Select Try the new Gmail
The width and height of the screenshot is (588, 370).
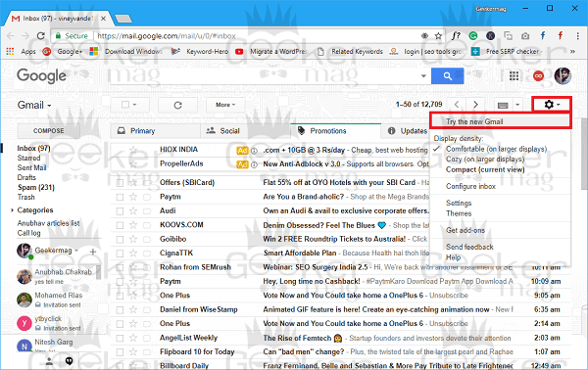[500, 121]
